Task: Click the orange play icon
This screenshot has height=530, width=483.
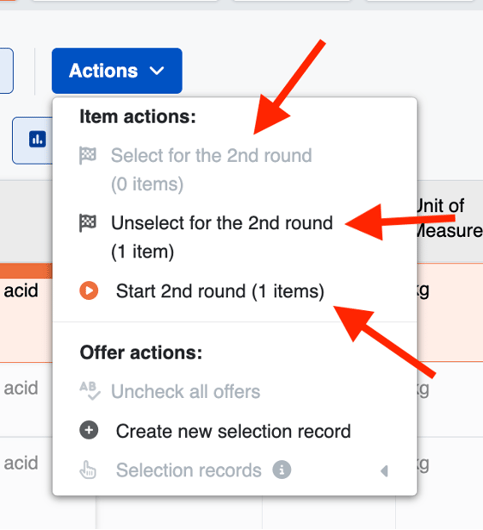Action: pos(89,291)
